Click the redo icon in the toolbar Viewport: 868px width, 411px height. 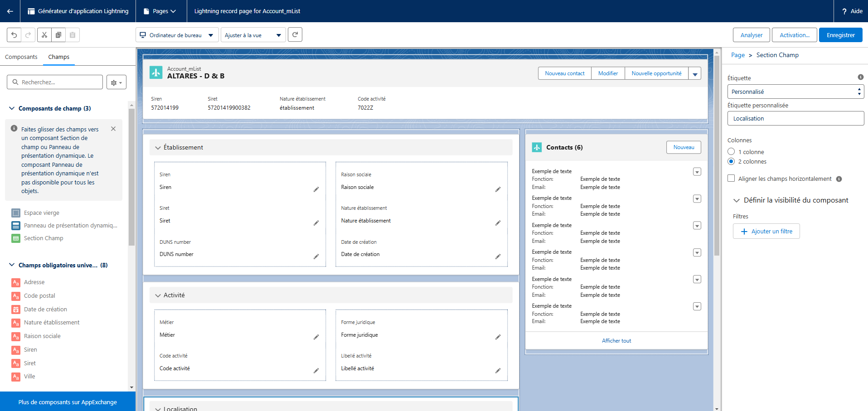click(x=28, y=35)
